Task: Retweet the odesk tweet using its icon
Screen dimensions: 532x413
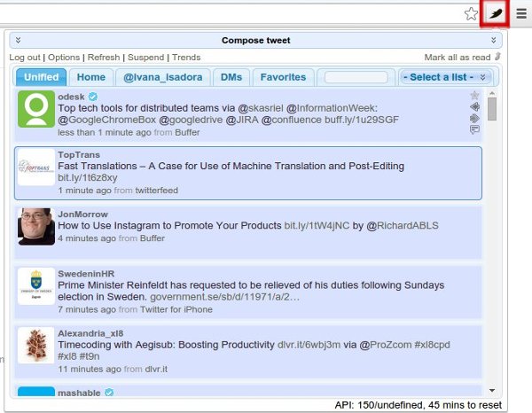Action: point(475,118)
